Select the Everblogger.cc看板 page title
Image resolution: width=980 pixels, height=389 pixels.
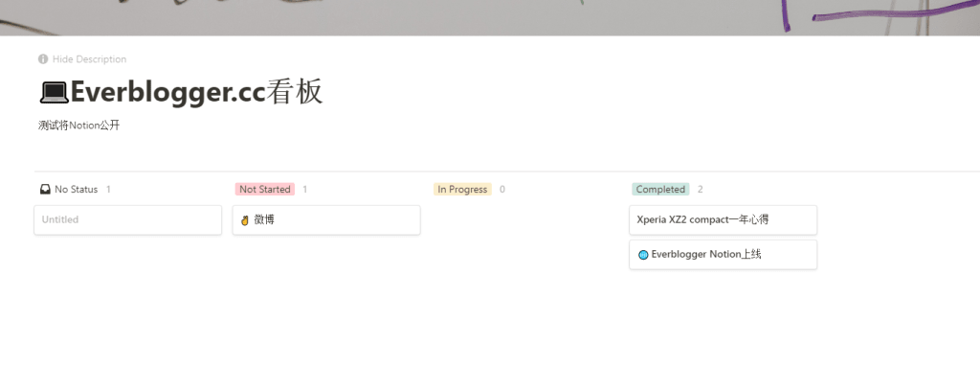pyautogui.click(x=196, y=92)
